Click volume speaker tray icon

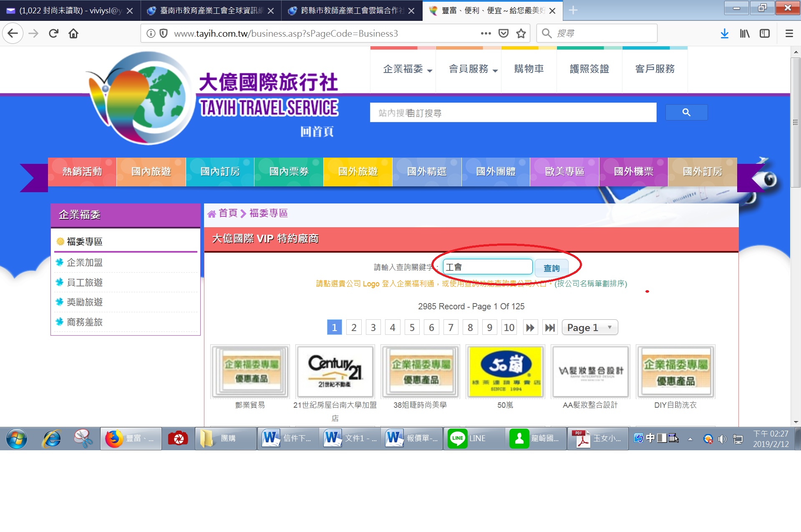point(723,439)
